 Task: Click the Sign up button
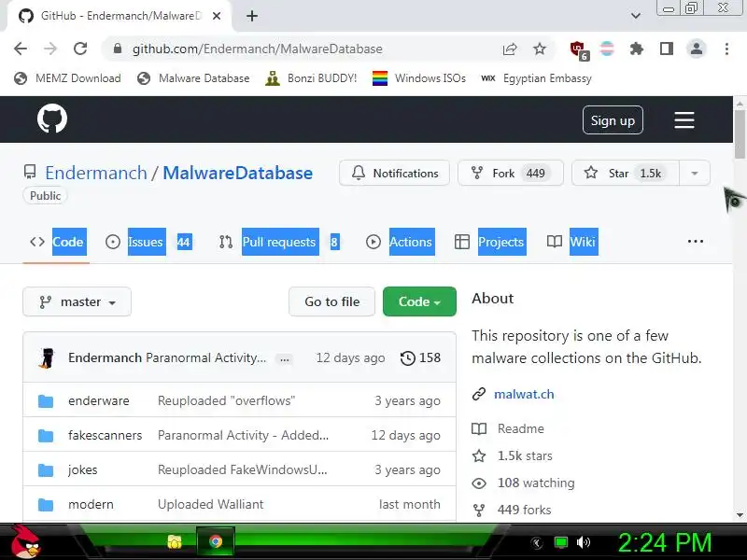click(613, 120)
